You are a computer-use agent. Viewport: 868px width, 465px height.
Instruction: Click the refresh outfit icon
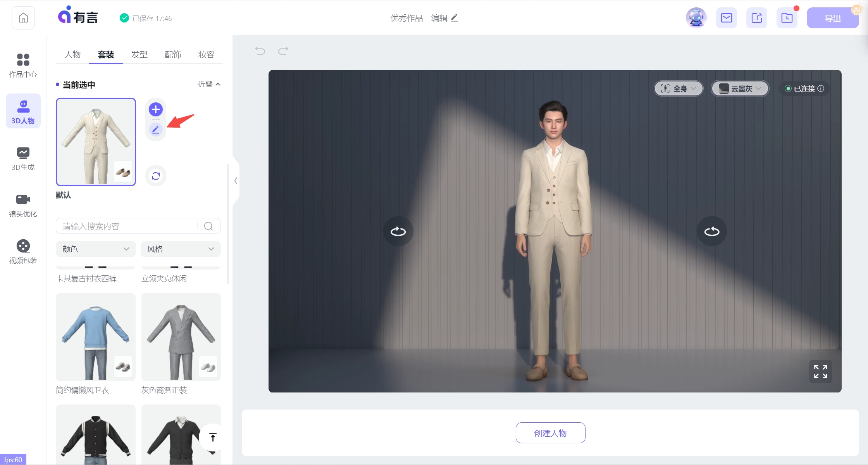pyautogui.click(x=156, y=176)
